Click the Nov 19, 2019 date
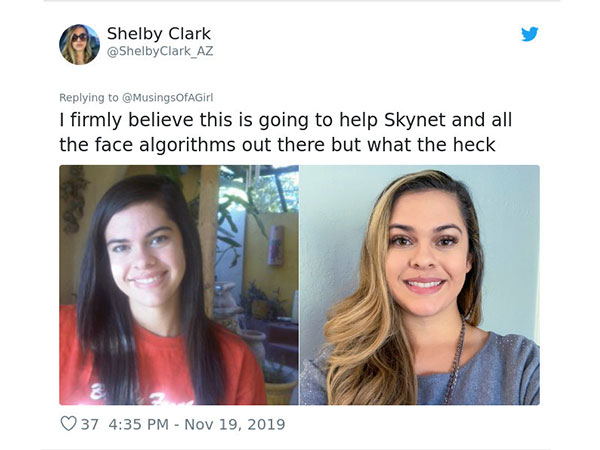Image resolution: width=600 pixels, height=450 pixels. (x=235, y=424)
